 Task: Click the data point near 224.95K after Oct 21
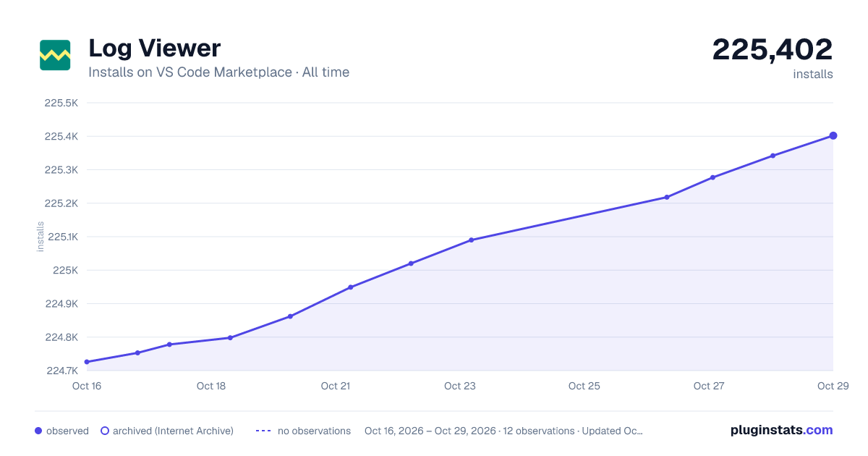[351, 287]
